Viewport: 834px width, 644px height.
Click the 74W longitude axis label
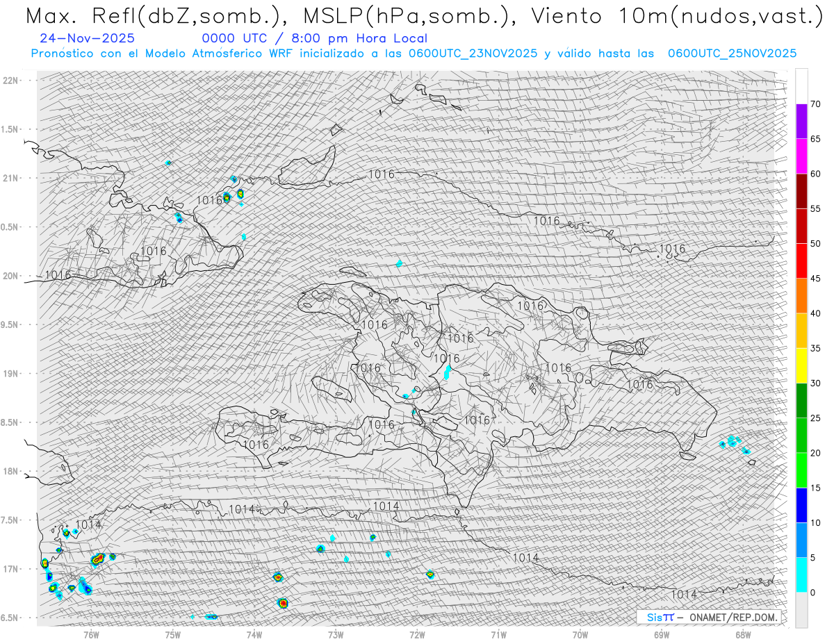pos(254,635)
